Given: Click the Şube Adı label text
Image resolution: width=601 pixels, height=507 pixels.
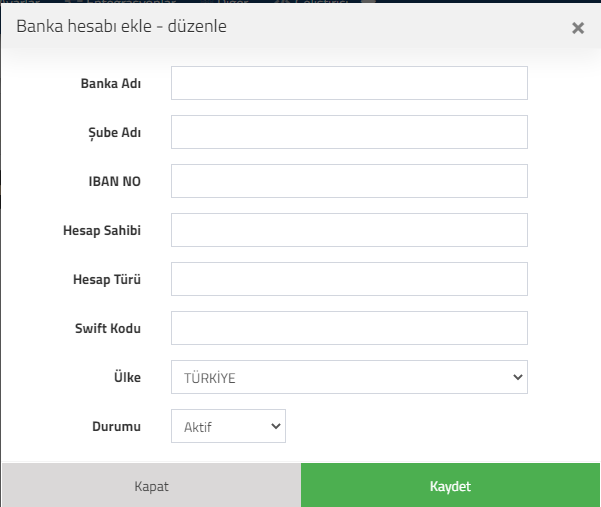Looking at the screenshot, I should pyautogui.click(x=115, y=133).
